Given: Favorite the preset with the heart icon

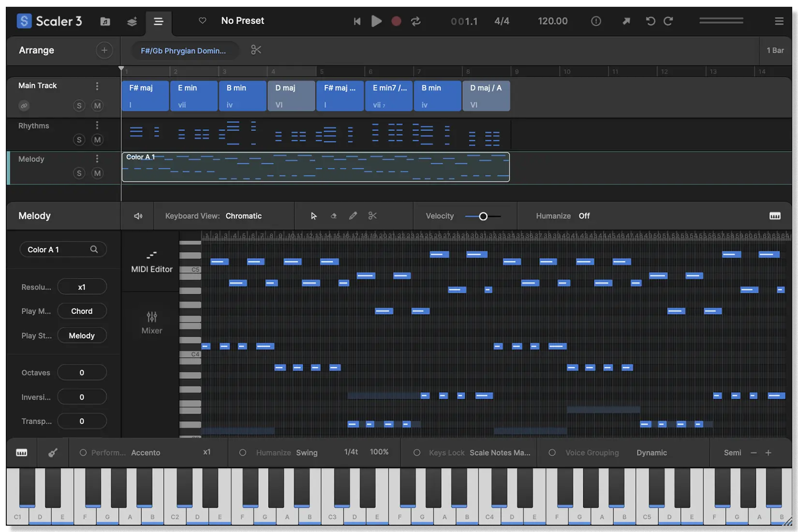Looking at the screenshot, I should tap(203, 20).
